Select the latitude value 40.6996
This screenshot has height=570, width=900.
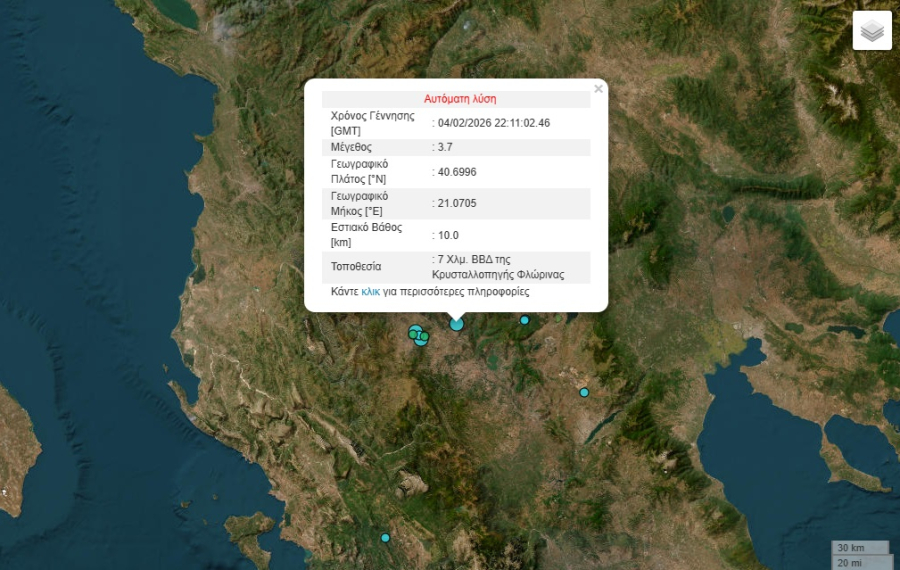pyautogui.click(x=457, y=172)
